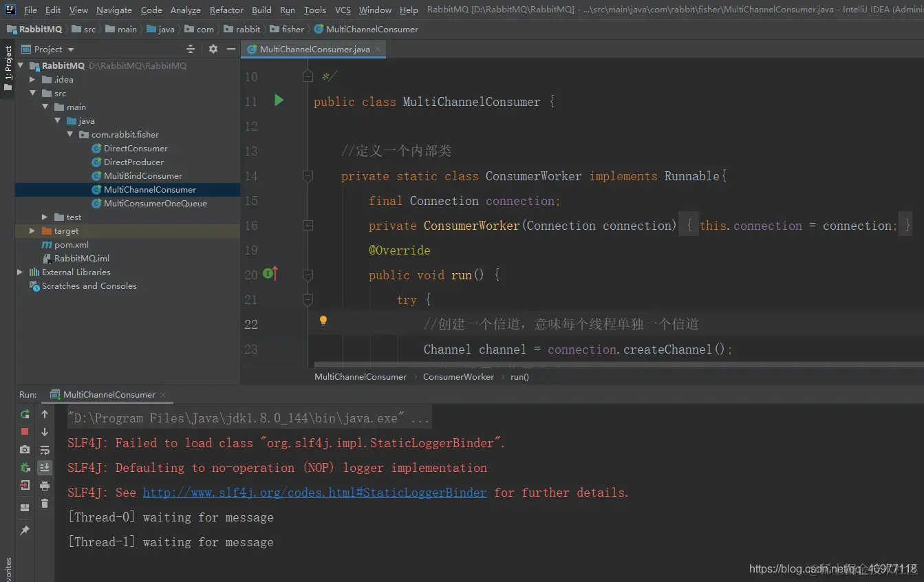Jump down the stack trace with the down arrow

(45, 432)
